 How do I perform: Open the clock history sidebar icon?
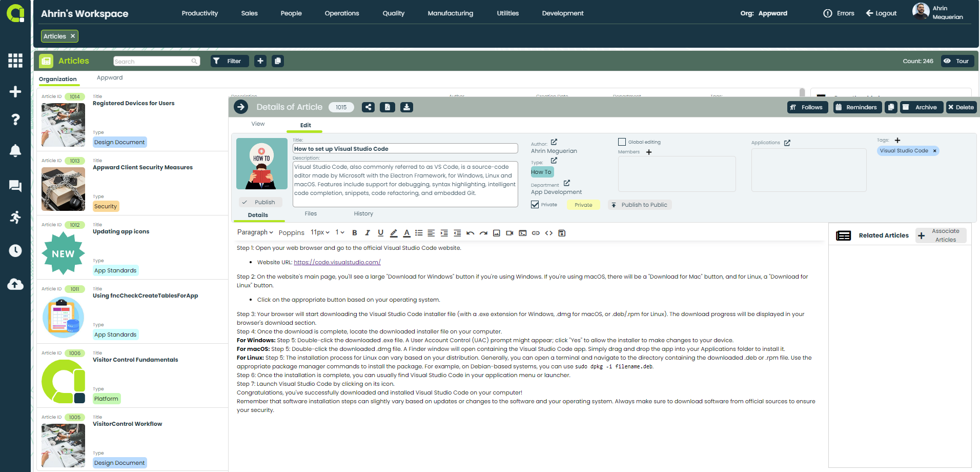tap(15, 250)
